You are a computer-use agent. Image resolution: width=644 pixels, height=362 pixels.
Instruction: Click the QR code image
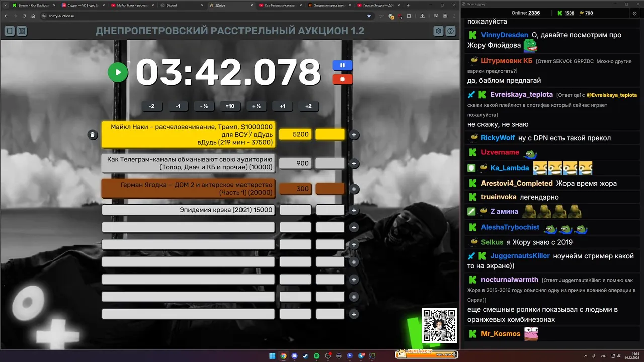coord(439,325)
